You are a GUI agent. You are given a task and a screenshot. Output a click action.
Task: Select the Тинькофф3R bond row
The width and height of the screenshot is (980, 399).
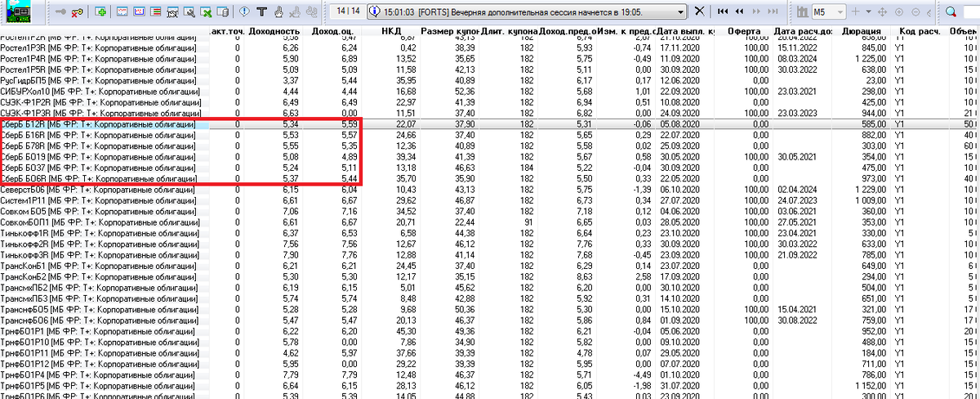click(x=490, y=255)
